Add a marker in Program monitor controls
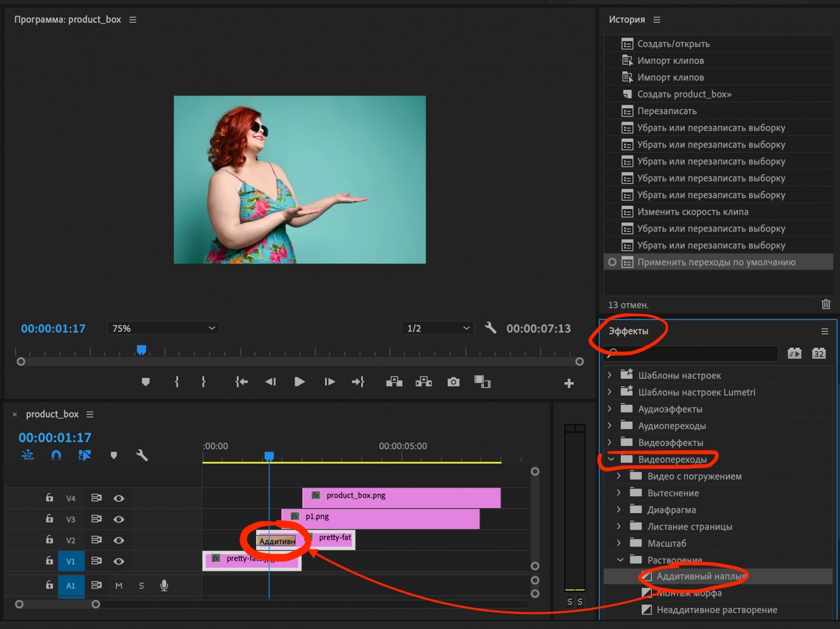840x629 pixels. (146, 382)
